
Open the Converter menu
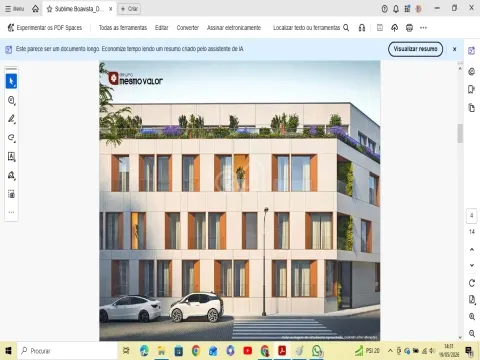click(x=188, y=28)
